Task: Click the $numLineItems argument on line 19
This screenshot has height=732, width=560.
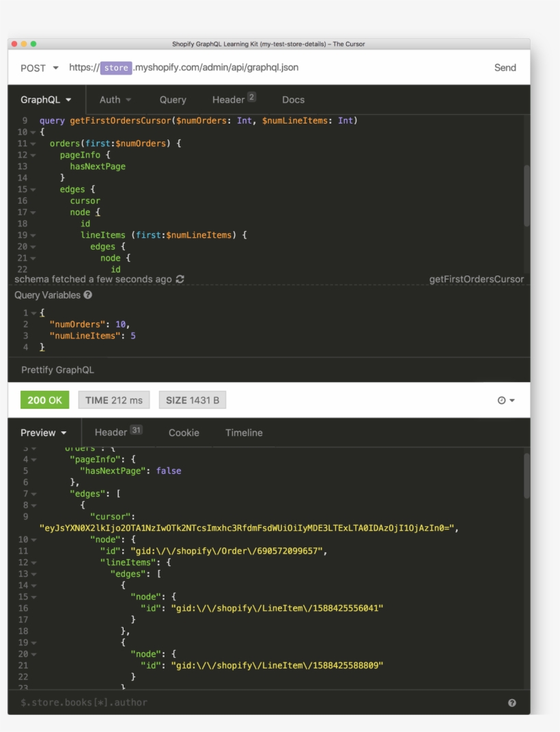Action: pyautogui.click(x=199, y=235)
